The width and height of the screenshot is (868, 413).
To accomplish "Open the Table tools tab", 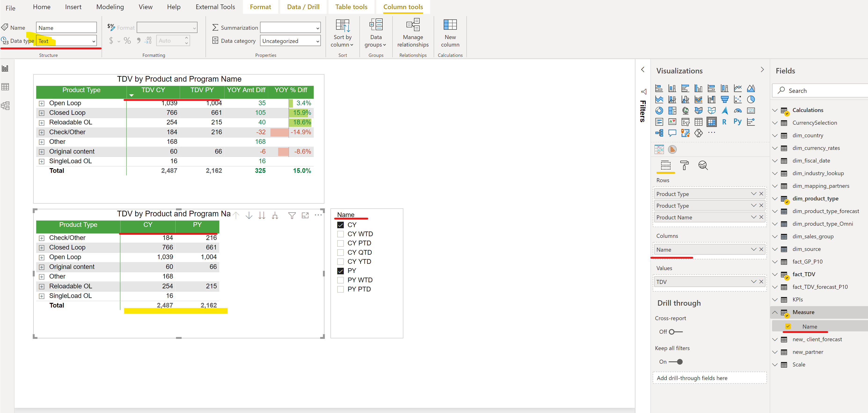I will pos(351,7).
